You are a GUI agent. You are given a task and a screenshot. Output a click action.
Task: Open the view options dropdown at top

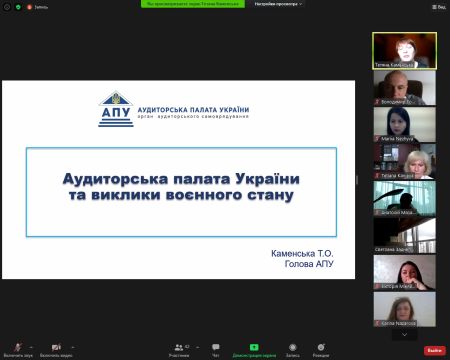coord(278,4)
